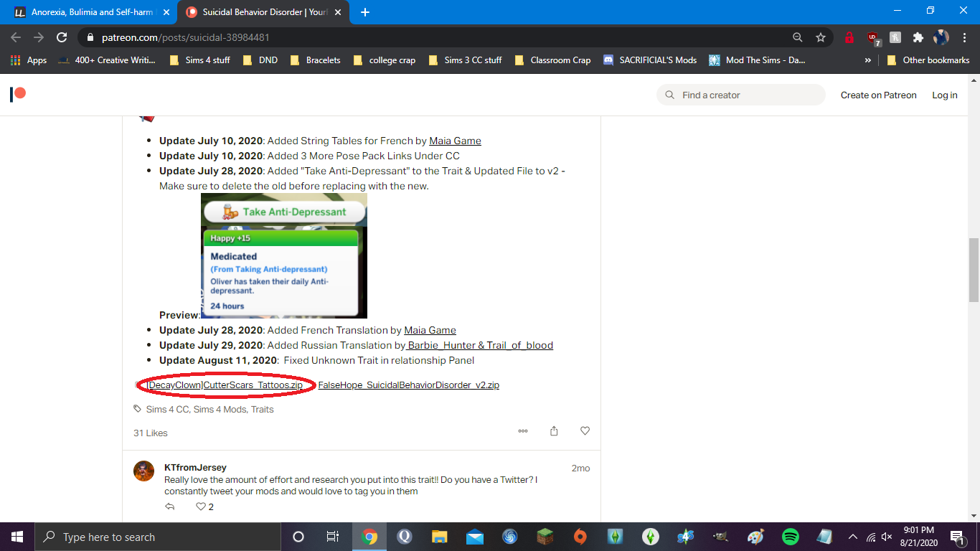Image resolution: width=980 pixels, height=551 pixels.
Task: Reload the current Patreon page
Action: click(x=62, y=37)
